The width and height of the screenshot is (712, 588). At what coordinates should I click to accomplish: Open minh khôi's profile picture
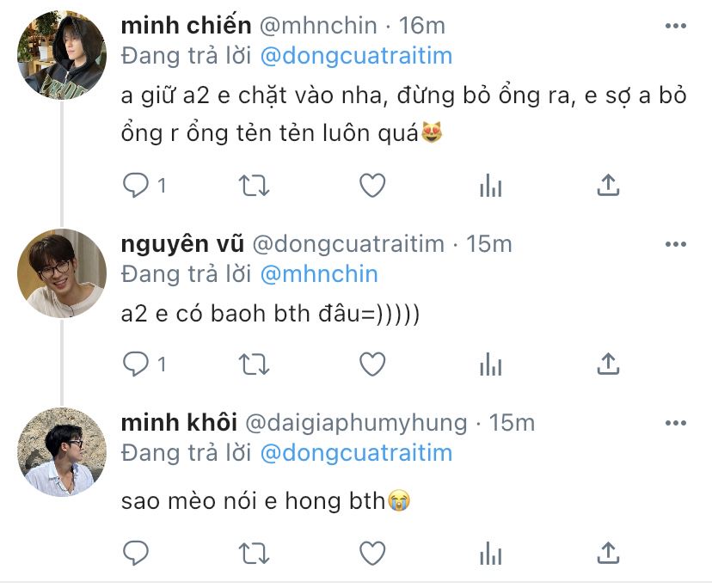coord(62,452)
